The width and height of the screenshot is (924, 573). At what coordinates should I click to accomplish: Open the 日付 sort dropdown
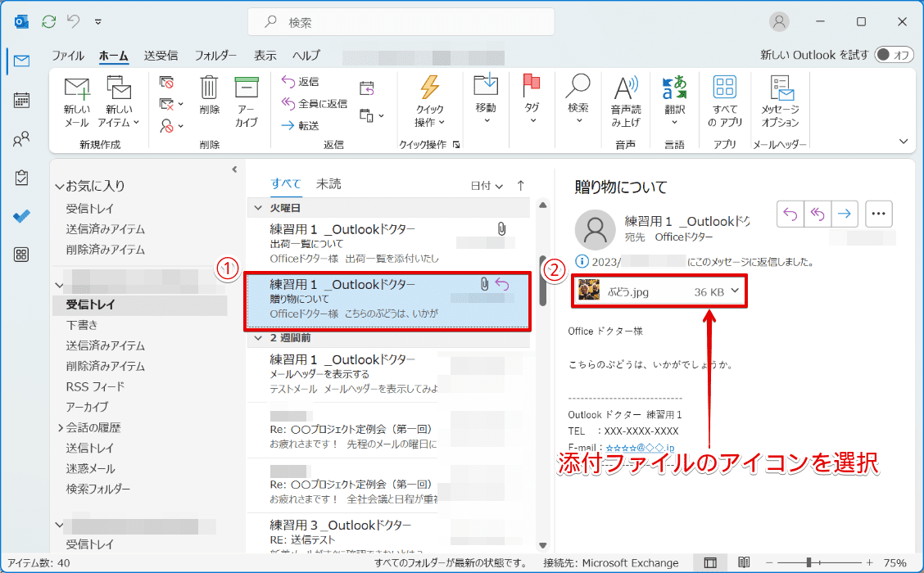[487, 186]
